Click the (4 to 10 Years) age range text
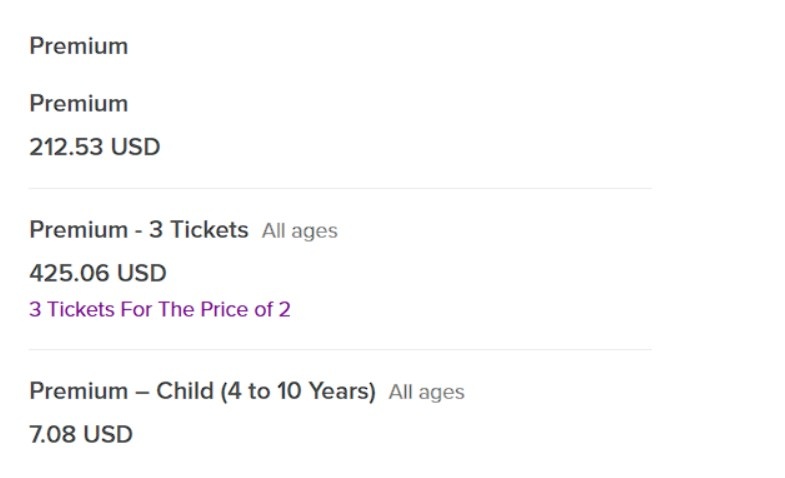This screenshot has width=785, height=478. (x=298, y=391)
